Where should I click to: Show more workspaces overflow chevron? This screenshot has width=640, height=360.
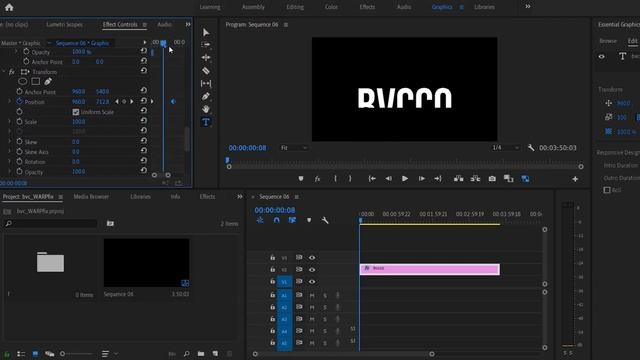point(527,7)
